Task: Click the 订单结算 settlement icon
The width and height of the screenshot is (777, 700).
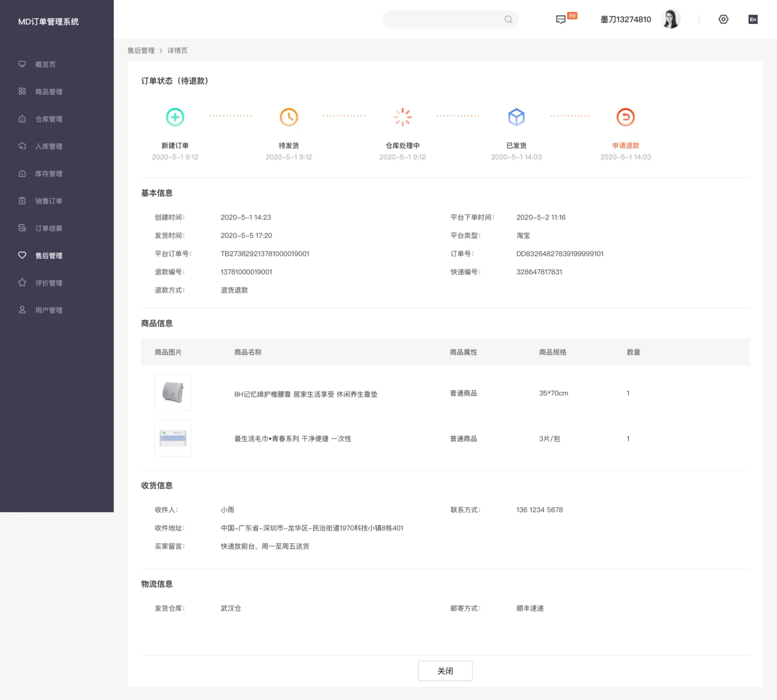Action: (22, 228)
